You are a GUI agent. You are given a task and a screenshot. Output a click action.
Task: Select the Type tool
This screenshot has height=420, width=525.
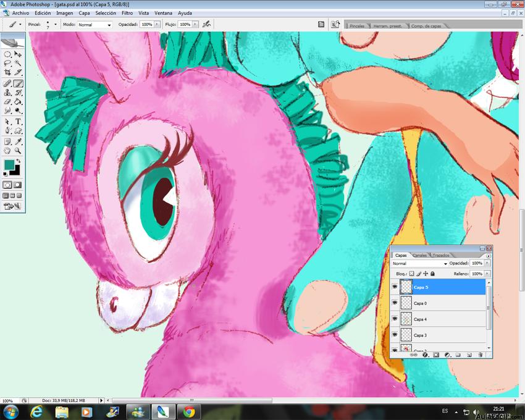pyautogui.click(x=18, y=122)
